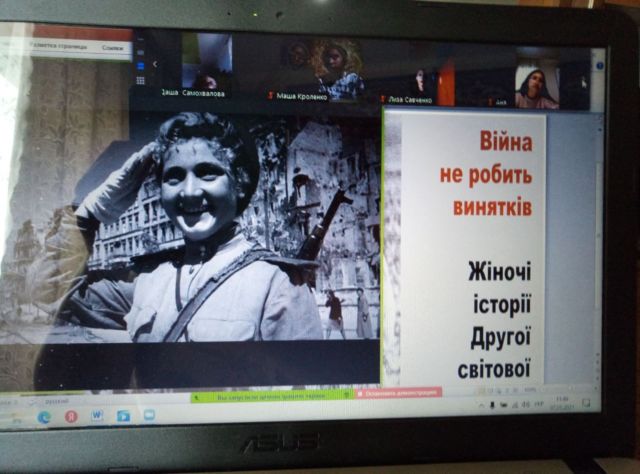Open network status icon in system tray
This screenshot has width=640, height=474.
(515, 405)
